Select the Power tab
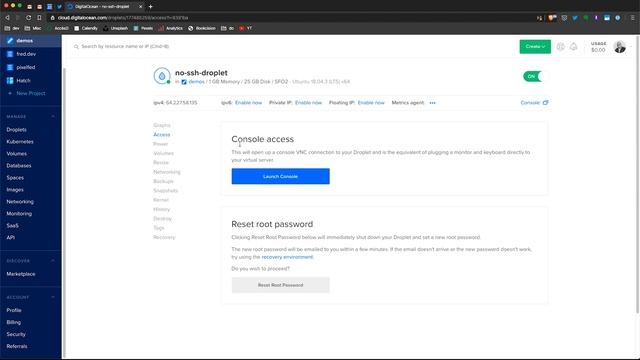 pos(160,144)
